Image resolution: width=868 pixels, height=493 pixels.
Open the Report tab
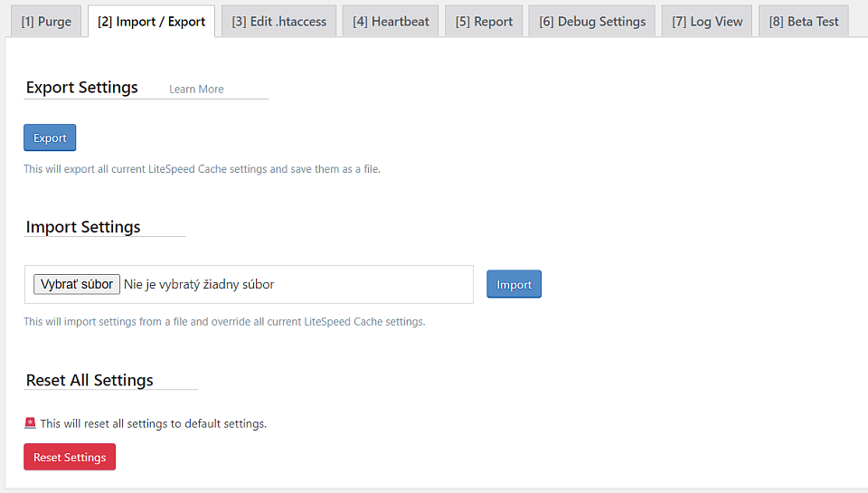[x=484, y=22]
